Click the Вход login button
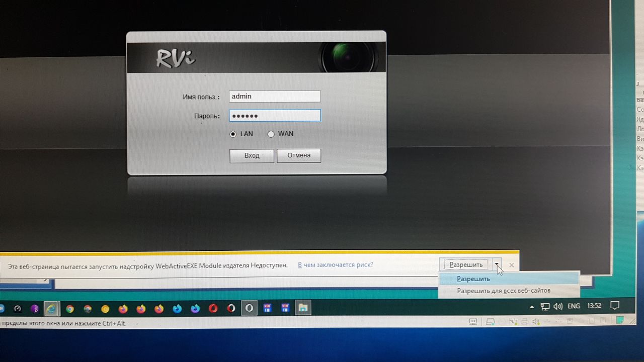The image size is (644, 362). pos(252,156)
